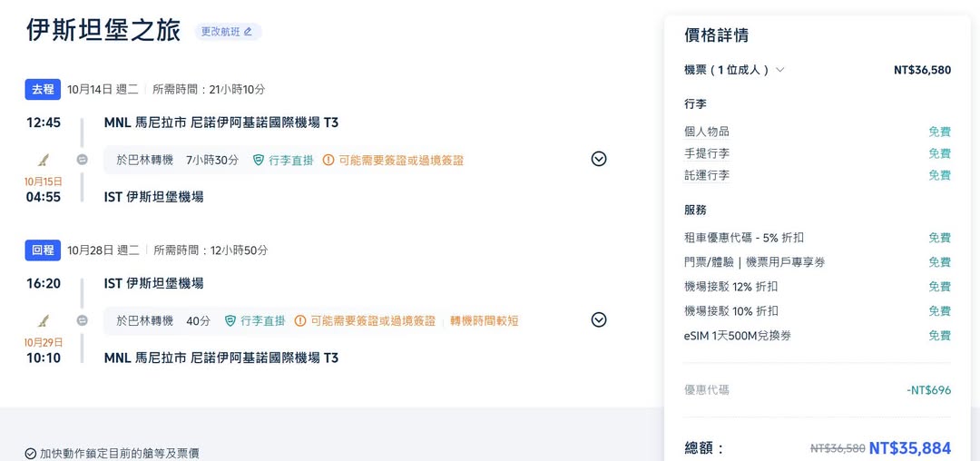Select the 去程 outbound tag
Screen dimensions: 980x461
click(43, 89)
